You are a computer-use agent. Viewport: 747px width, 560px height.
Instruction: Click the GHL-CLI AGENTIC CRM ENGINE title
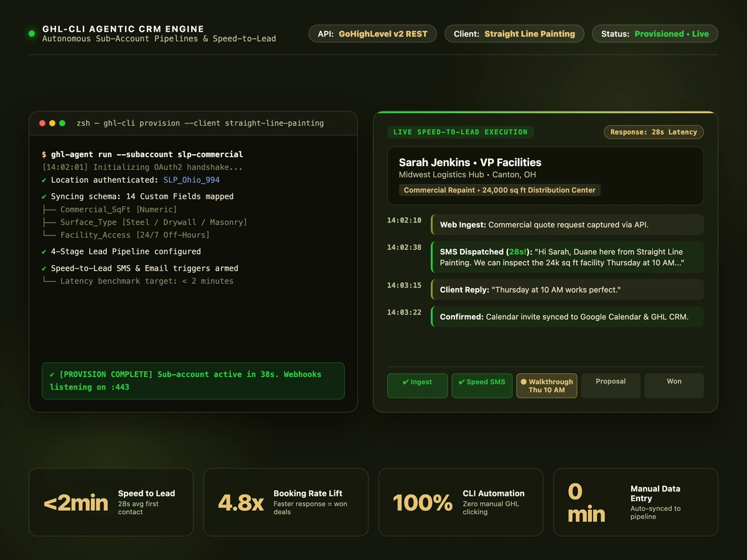123,29
